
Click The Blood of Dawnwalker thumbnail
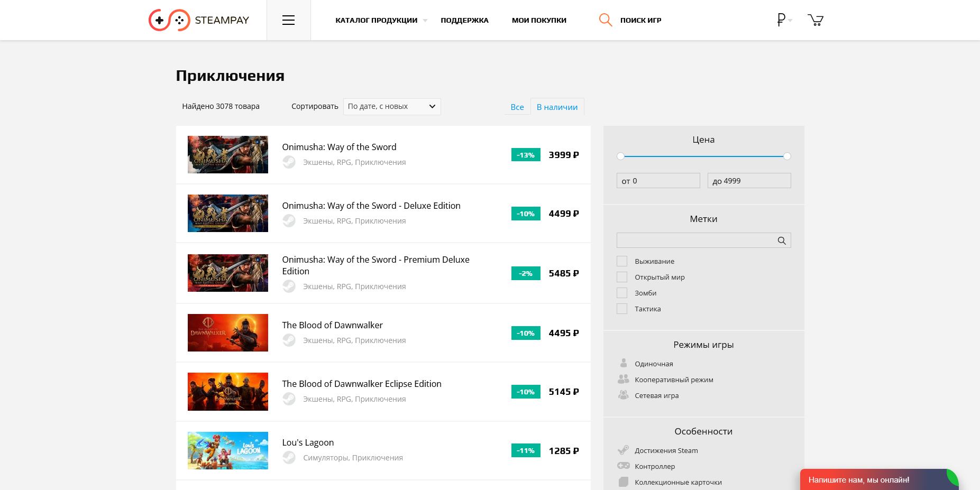click(228, 332)
